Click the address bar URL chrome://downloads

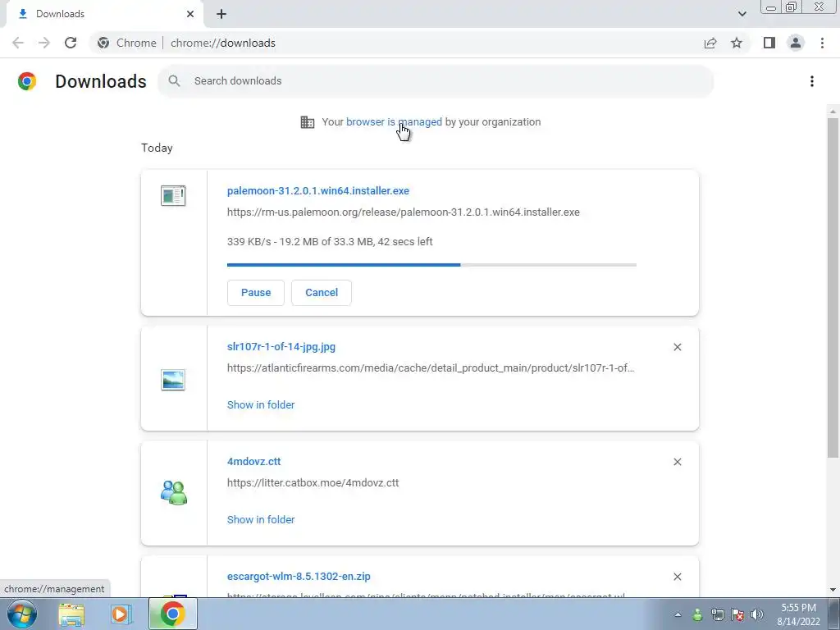(223, 43)
